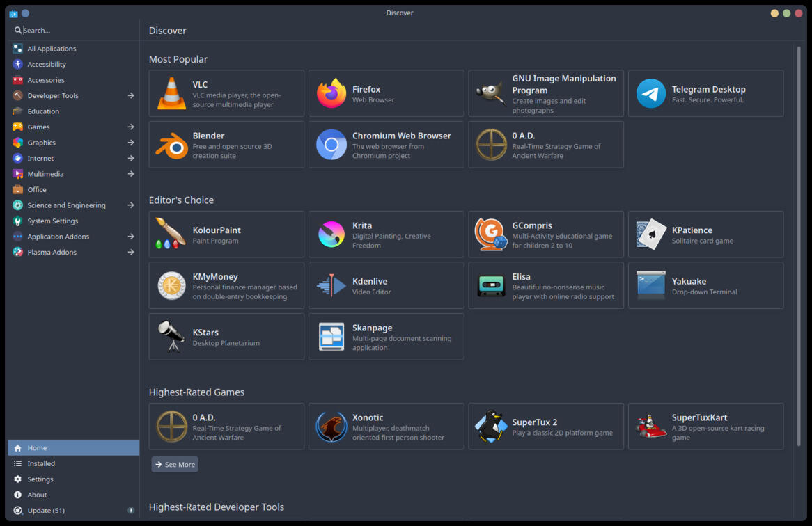The width and height of the screenshot is (812, 526).
Task: Click the "GNU Image Manipulation Program" title
Action: coord(564,84)
